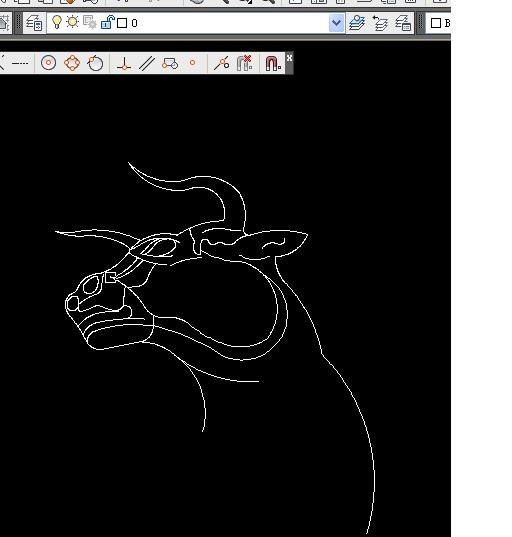512x537 pixels.
Task: Open the ByLayer color control box
Action: point(438,23)
